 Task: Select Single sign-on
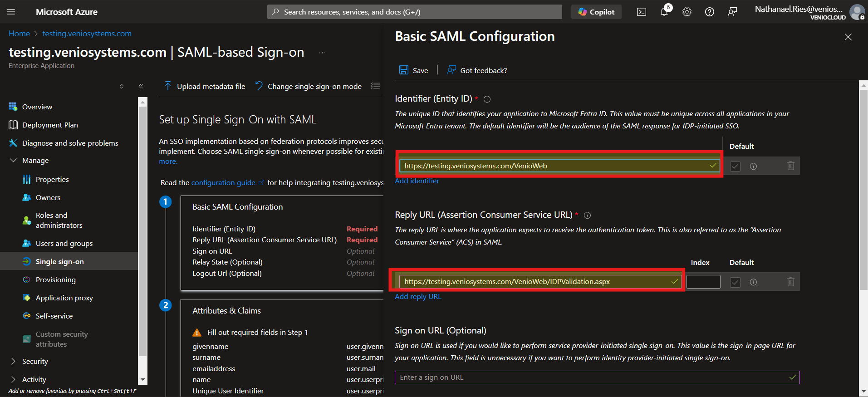point(59,261)
